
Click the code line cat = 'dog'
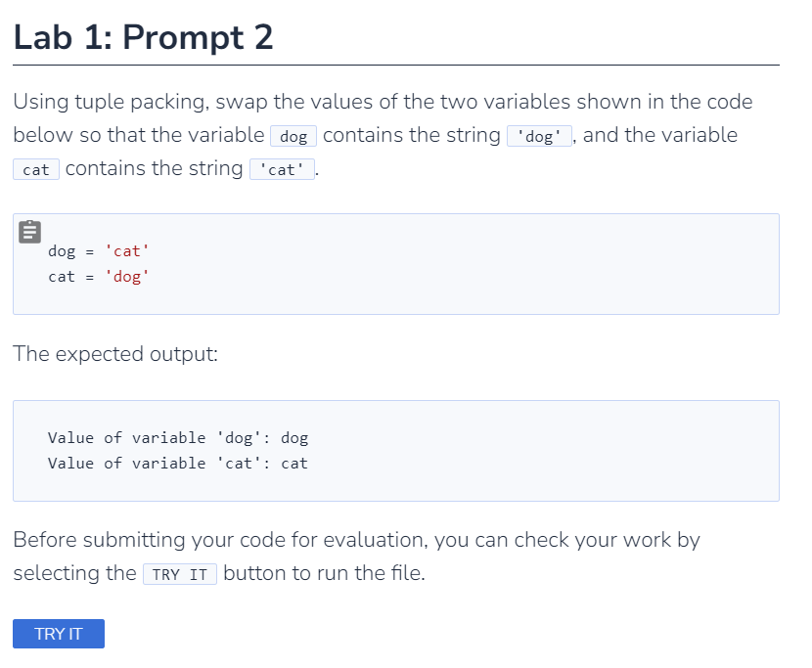99,277
